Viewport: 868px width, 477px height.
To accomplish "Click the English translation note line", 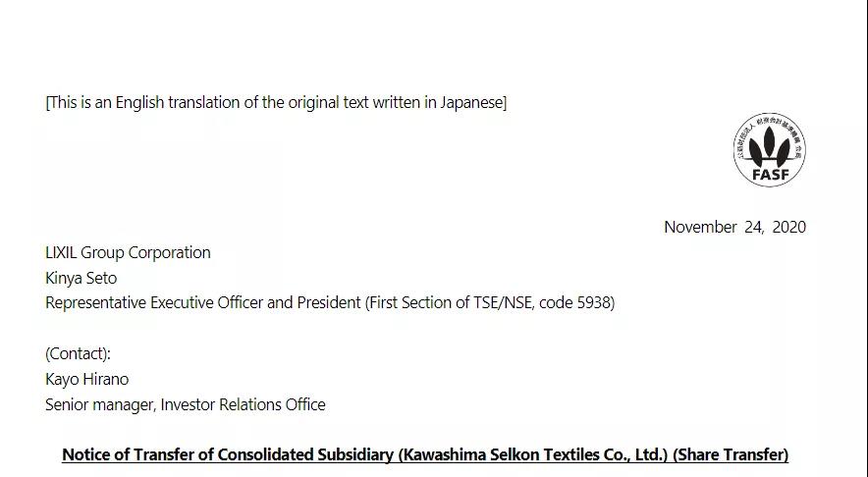I will 276,103.
